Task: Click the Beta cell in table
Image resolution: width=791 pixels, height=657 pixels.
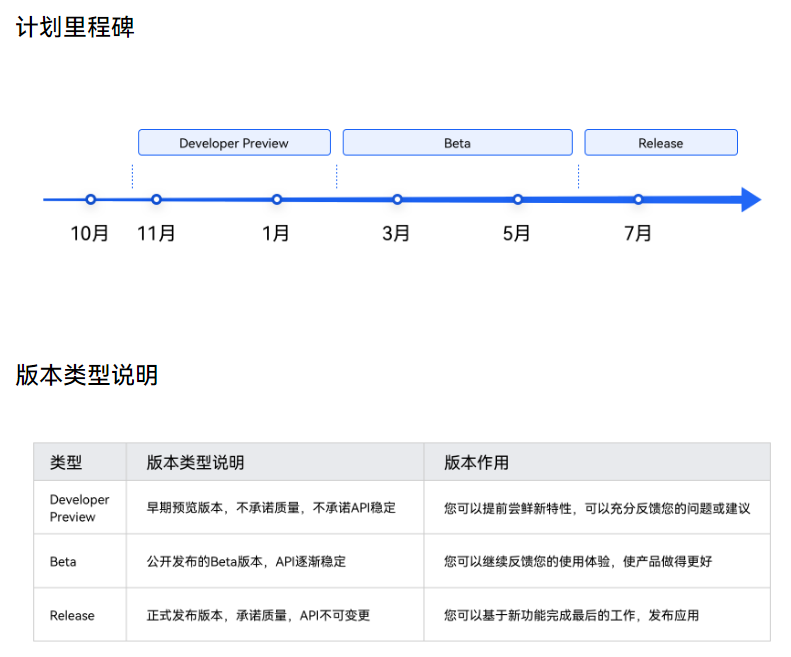Action: pos(63,561)
